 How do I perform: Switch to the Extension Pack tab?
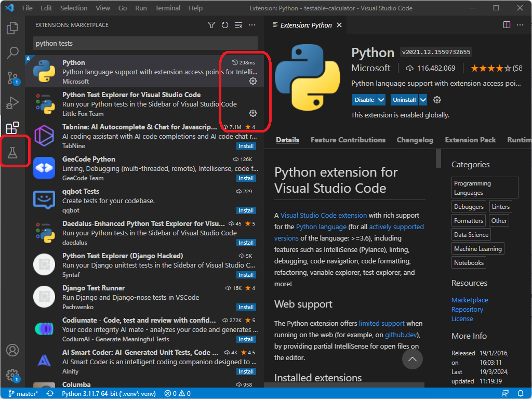coord(470,140)
